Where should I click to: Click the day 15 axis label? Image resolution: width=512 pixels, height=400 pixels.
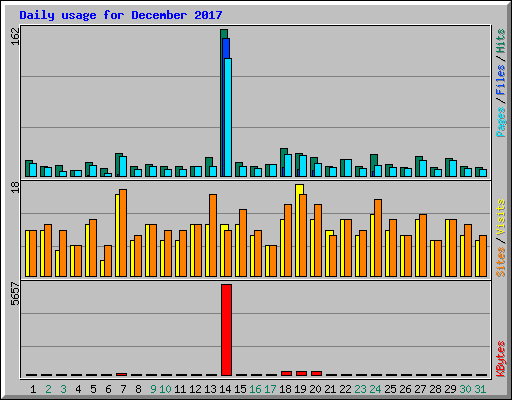point(240,389)
